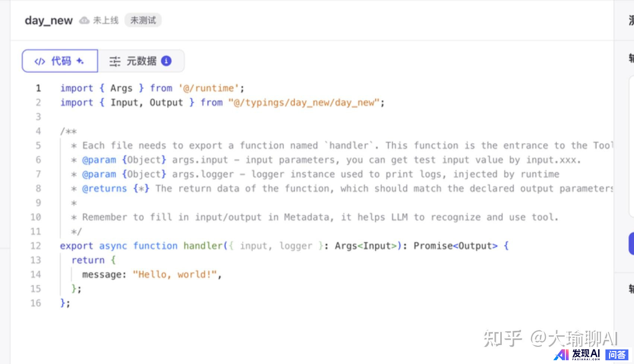Click the cloud icon next to 未上线
The height and width of the screenshot is (364, 634).
pos(84,20)
